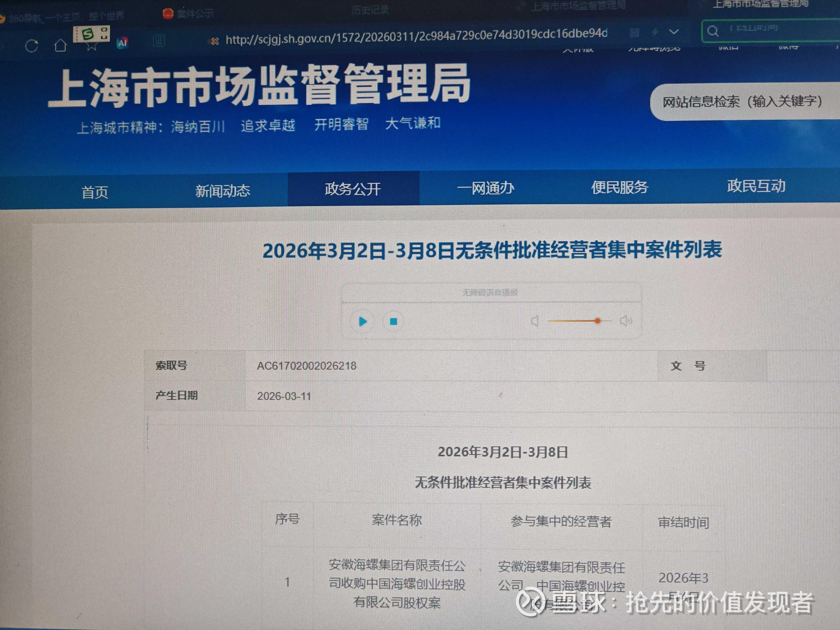Click the browser home icon
The image size is (840, 630).
point(60,45)
